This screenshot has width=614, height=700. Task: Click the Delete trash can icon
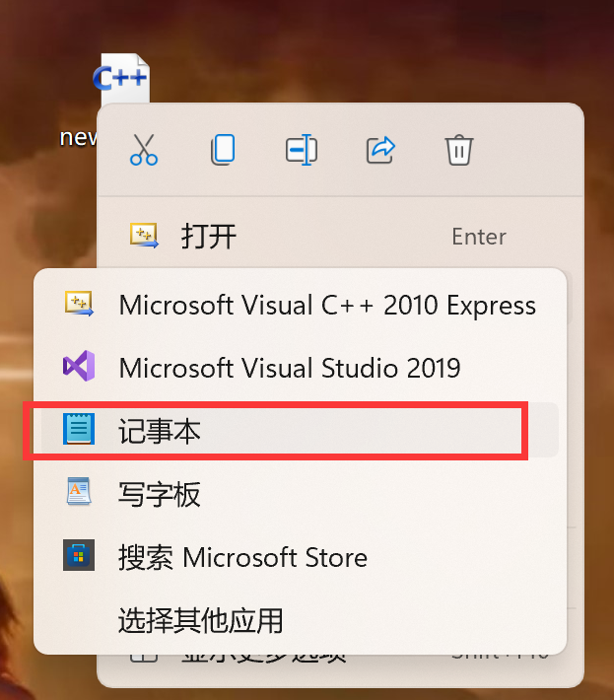pyautogui.click(x=458, y=150)
